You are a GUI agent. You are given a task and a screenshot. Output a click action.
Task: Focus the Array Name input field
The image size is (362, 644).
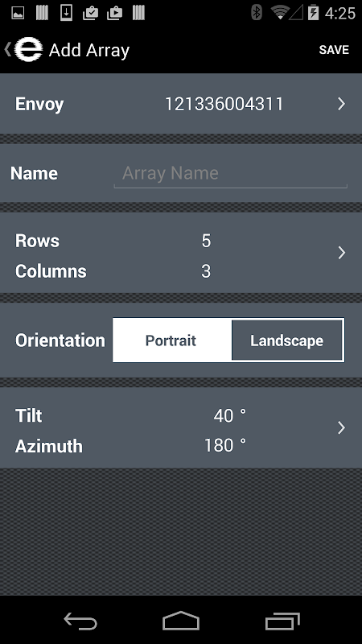click(231, 174)
